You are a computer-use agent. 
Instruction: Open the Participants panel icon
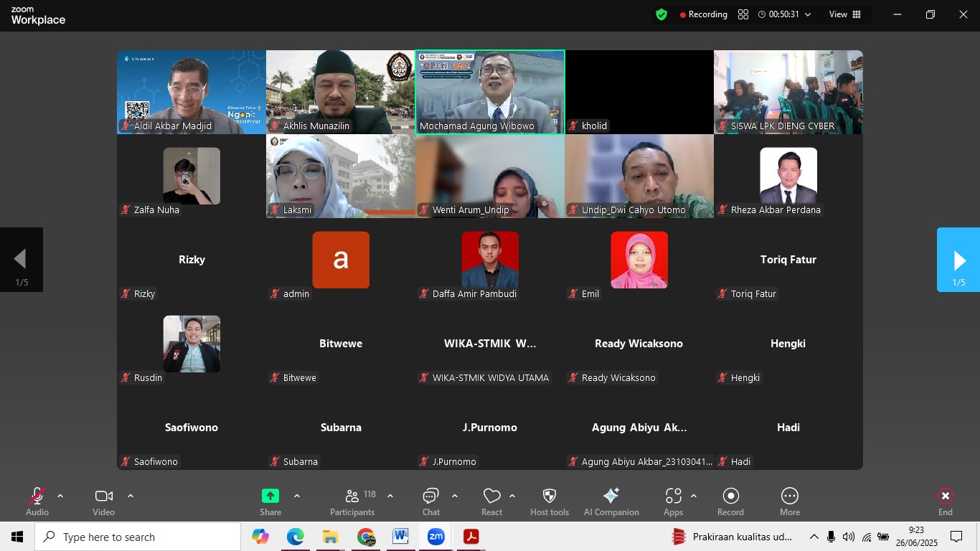click(x=352, y=496)
